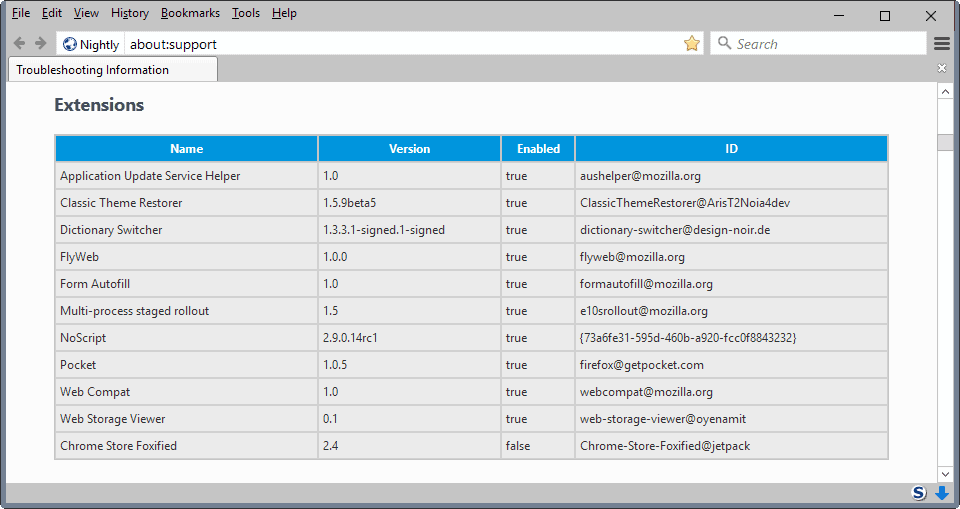960x509 pixels.
Task: Click ClassicThemeRestorer@ArisT2Noia4dev ID cell
Action: 732,203
